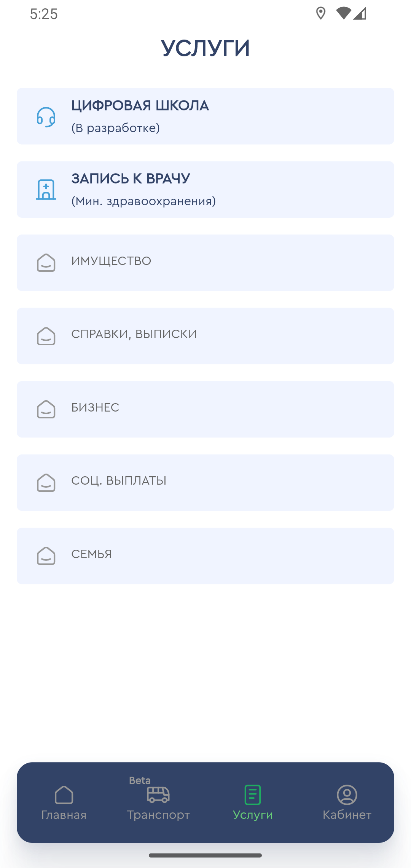This screenshot has height=868, width=411.
Task: Tap the house icon beside Семья
Action: [x=46, y=556]
